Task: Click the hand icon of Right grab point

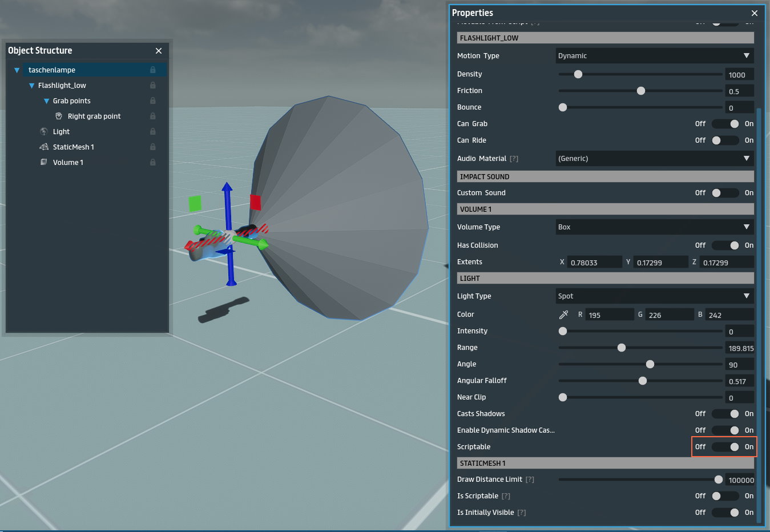Action: pos(59,116)
